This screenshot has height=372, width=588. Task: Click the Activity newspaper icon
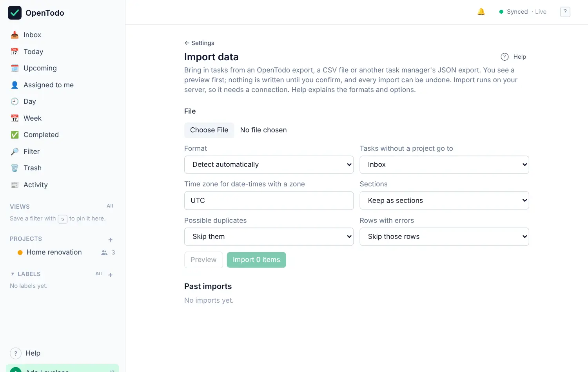pyautogui.click(x=15, y=185)
